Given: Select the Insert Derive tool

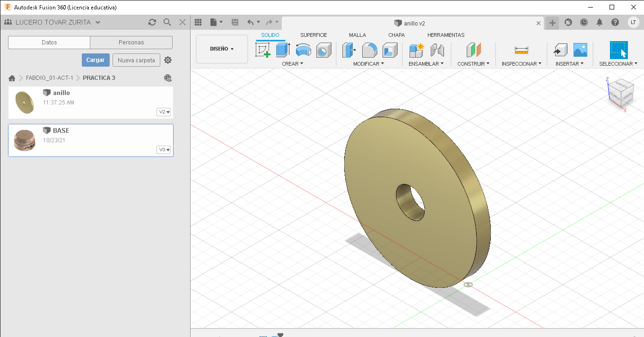Looking at the screenshot, I should click(x=560, y=50).
